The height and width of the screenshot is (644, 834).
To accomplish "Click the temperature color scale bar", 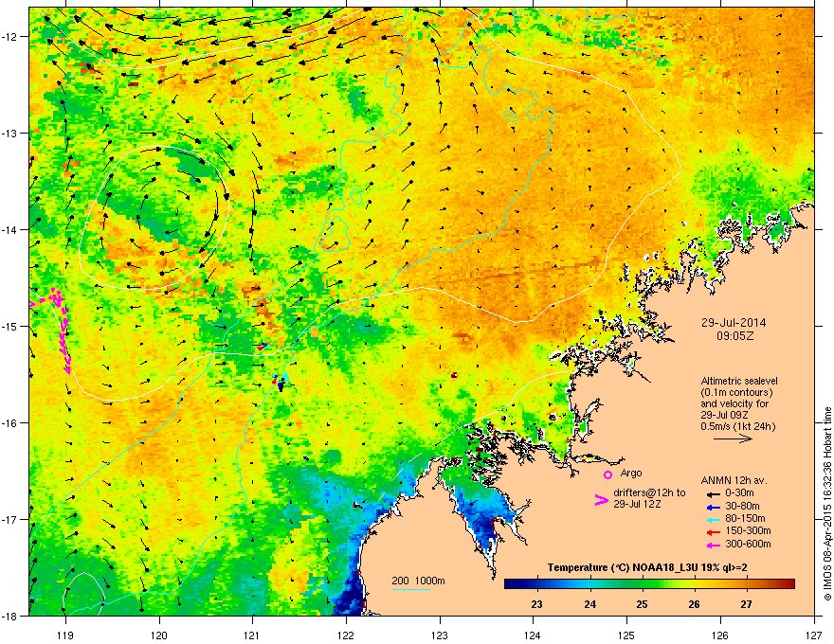I will coord(649,583).
